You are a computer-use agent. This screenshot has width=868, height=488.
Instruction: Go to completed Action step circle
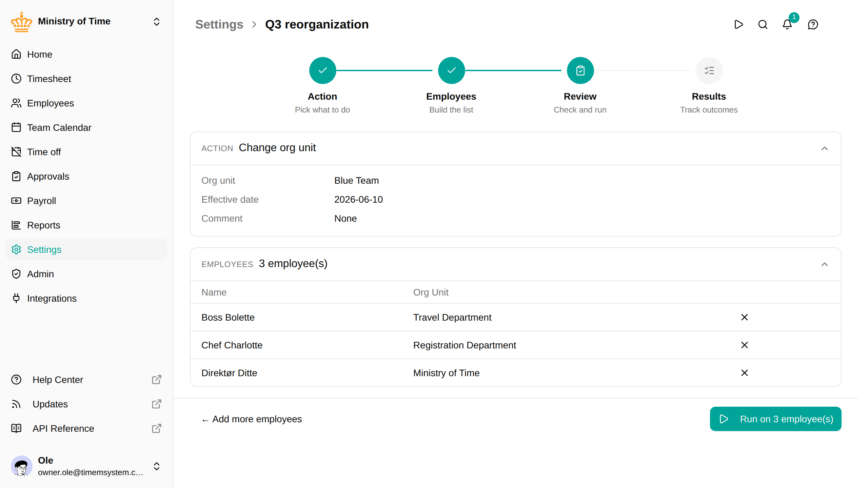click(x=322, y=70)
